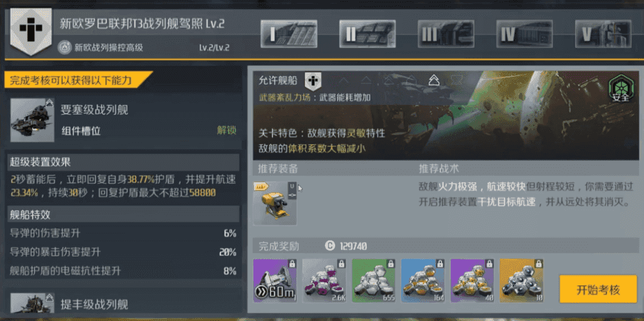The width and height of the screenshot is (644, 321).
Task: Click the 解锁 unlock link
Action: (227, 131)
